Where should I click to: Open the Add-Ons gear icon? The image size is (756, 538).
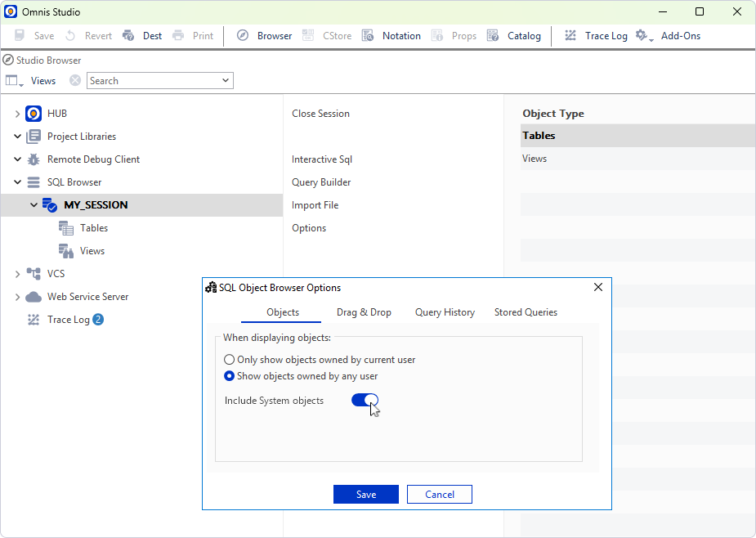pyautogui.click(x=642, y=36)
